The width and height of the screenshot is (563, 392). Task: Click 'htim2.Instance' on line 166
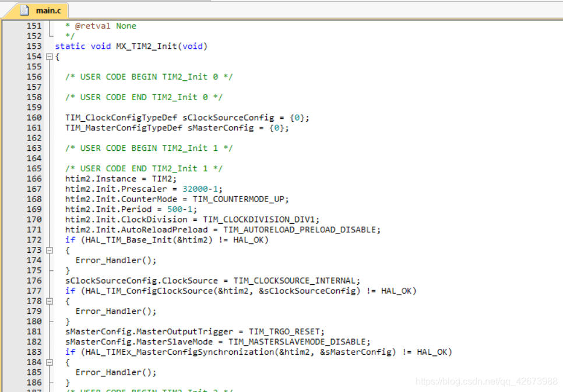click(x=101, y=179)
